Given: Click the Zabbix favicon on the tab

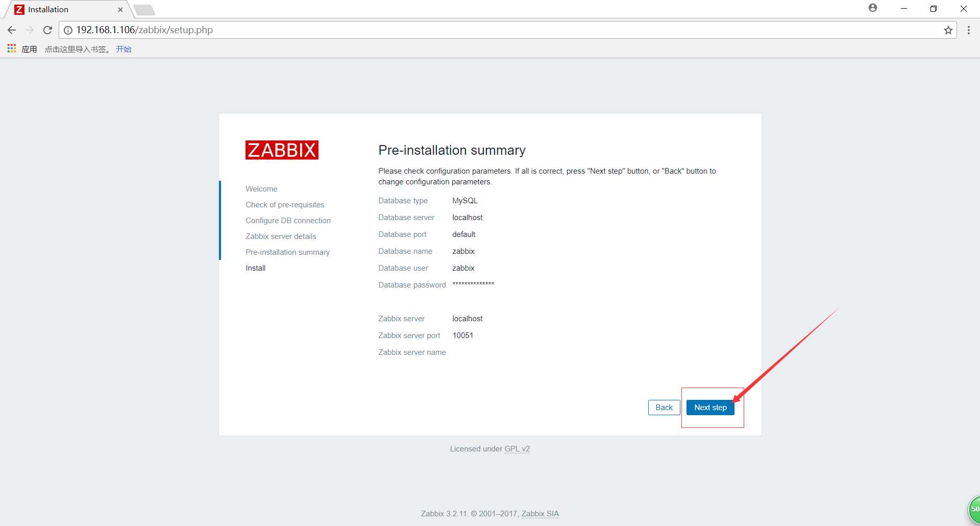Looking at the screenshot, I should (x=19, y=10).
